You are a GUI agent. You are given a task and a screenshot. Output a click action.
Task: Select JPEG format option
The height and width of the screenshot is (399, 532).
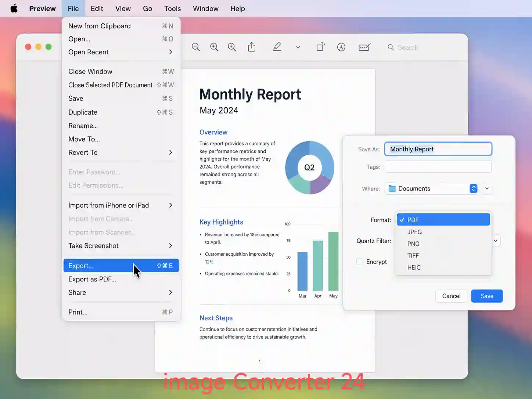click(443, 232)
